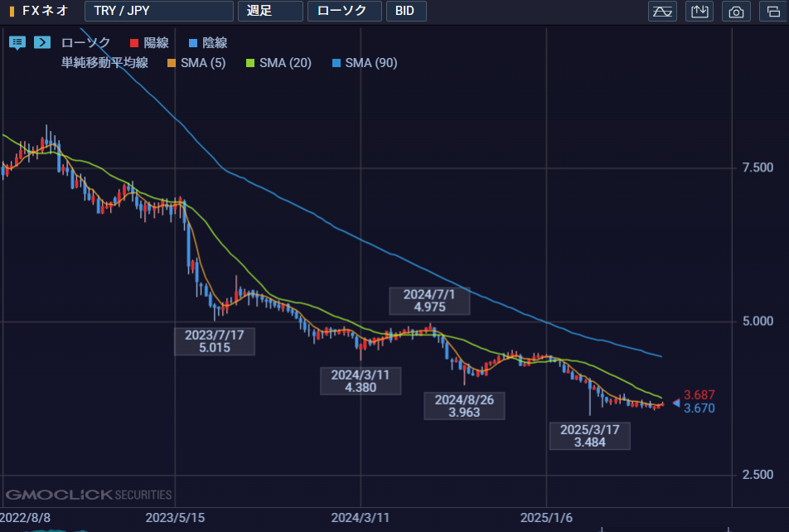The width and height of the screenshot is (789, 532).
Task: Click the SMA (20) green color swatch
Action: pos(250,63)
